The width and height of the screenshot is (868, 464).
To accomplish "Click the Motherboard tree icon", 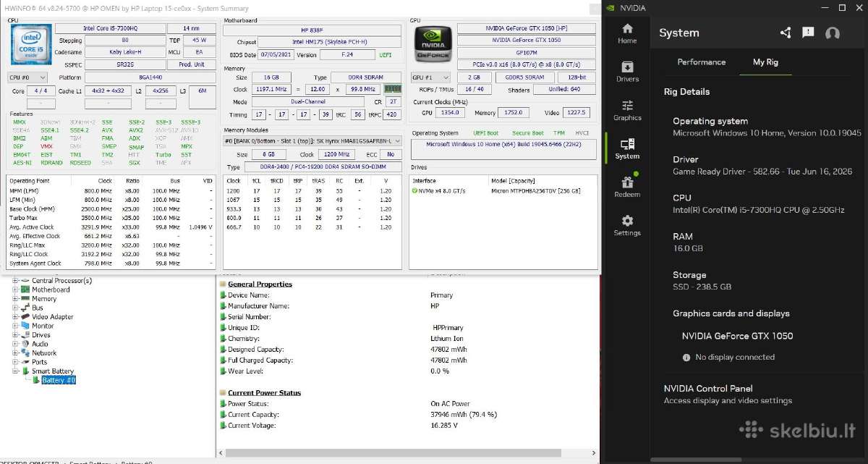I will [x=25, y=290].
